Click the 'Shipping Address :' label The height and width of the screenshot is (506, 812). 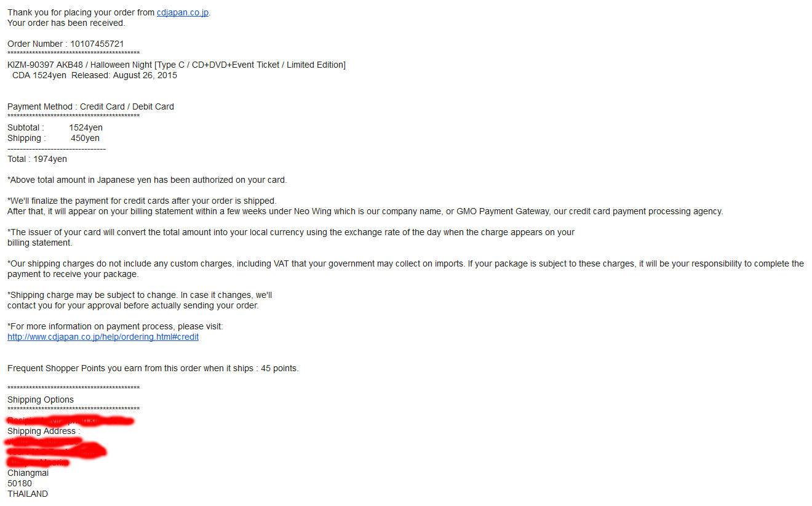click(44, 431)
